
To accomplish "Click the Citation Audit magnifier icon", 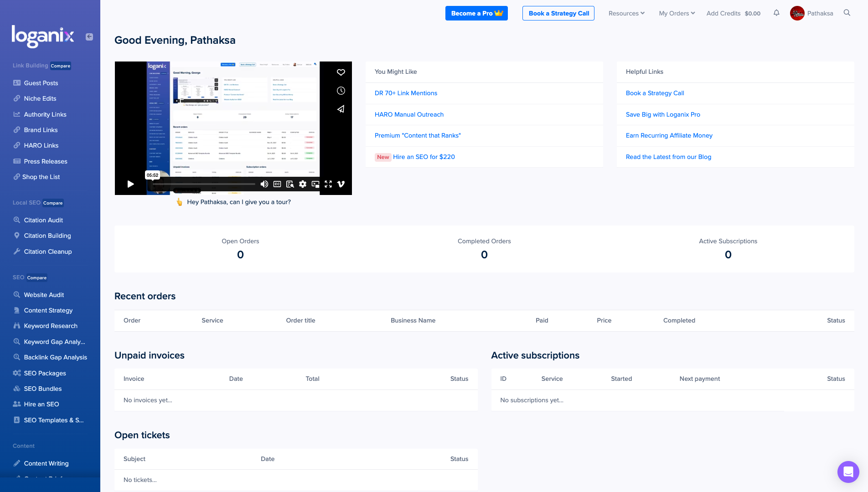I will pos(16,220).
